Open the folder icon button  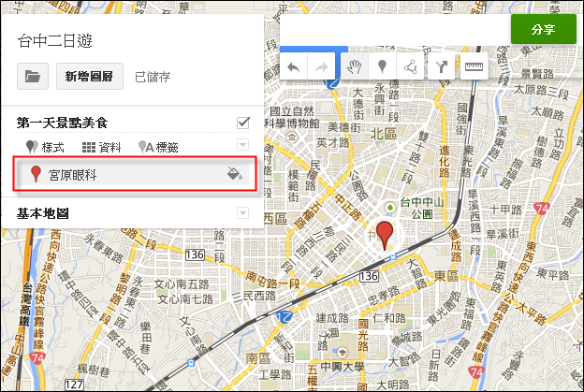(33, 77)
